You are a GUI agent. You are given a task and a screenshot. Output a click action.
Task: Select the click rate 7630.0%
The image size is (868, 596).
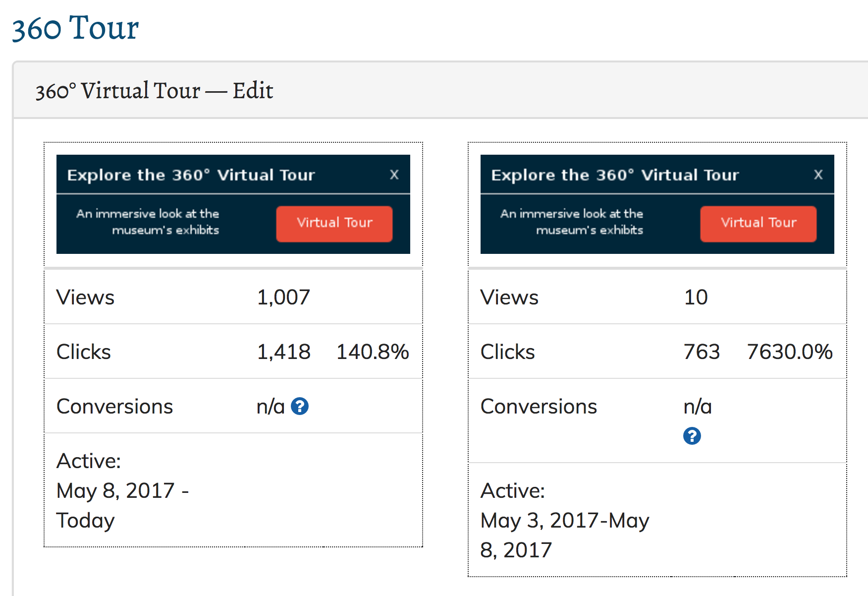coord(790,352)
